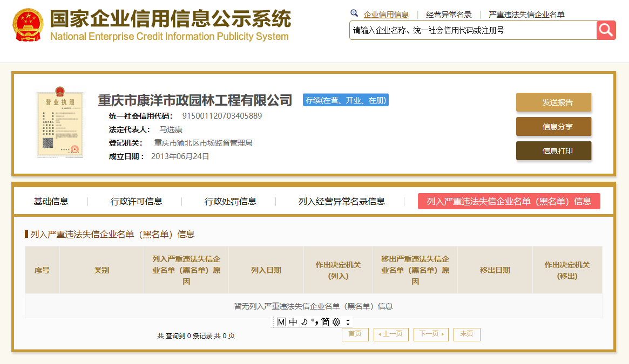Focus the enterprise name search input field
Screen dimensions: 629x364
(x=473, y=30)
